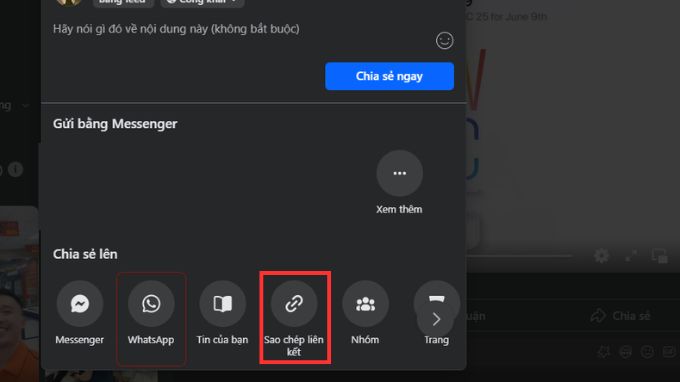Share via Messenger icon

click(x=80, y=304)
